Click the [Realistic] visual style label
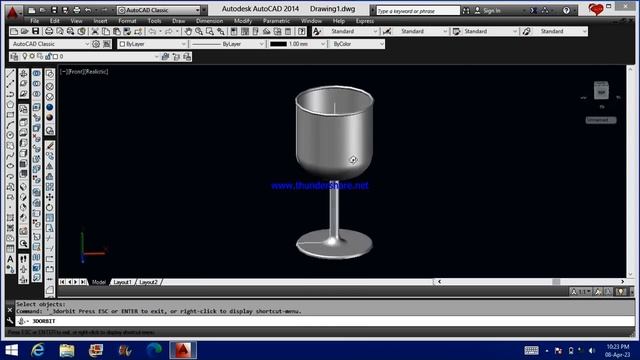 (x=96, y=71)
